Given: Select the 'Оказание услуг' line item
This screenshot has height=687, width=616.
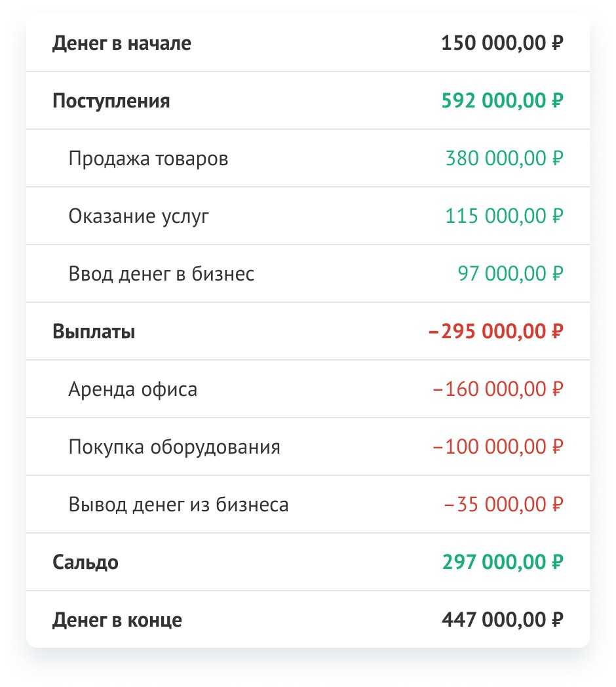Looking at the screenshot, I should click(139, 217).
